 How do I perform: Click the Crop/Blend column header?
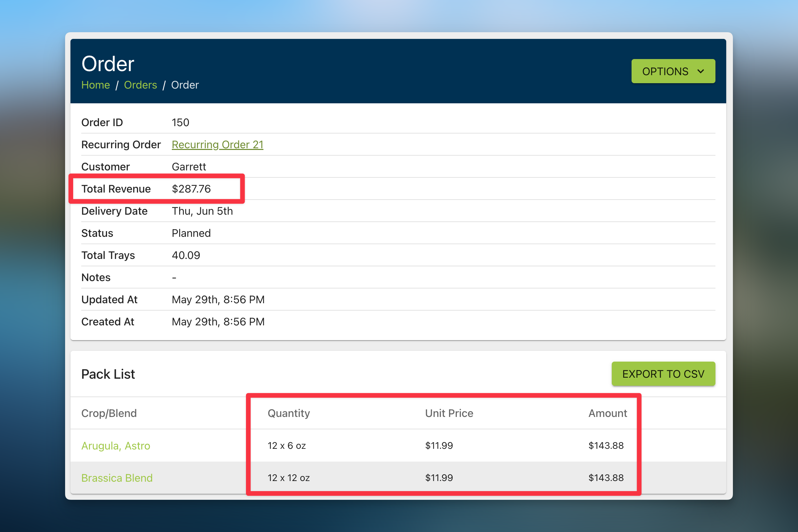[x=109, y=413]
